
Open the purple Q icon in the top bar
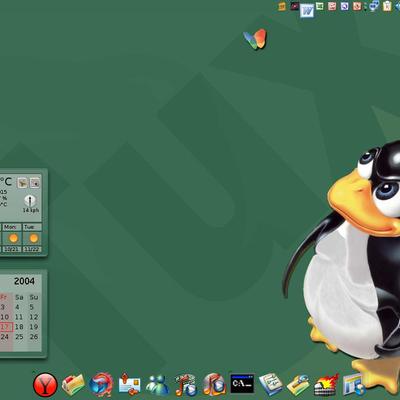point(344,6)
